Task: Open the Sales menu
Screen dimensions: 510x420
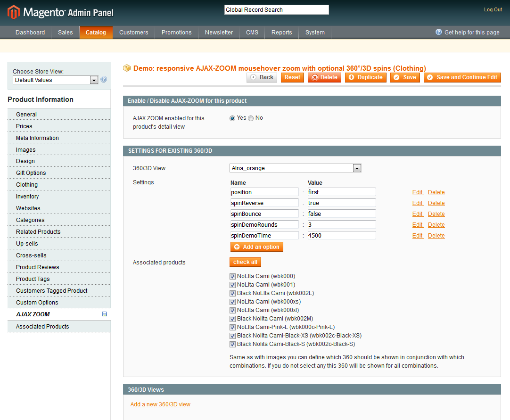Action: pos(66,32)
